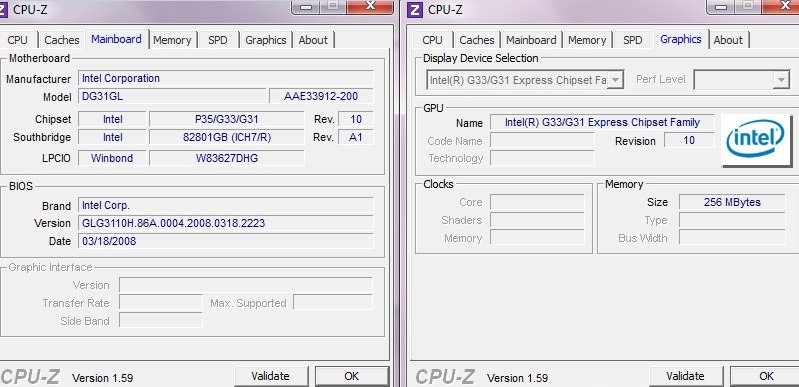Click Southbridge vendor Intel field
This screenshot has width=799, height=387.
(x=112, y=137)
